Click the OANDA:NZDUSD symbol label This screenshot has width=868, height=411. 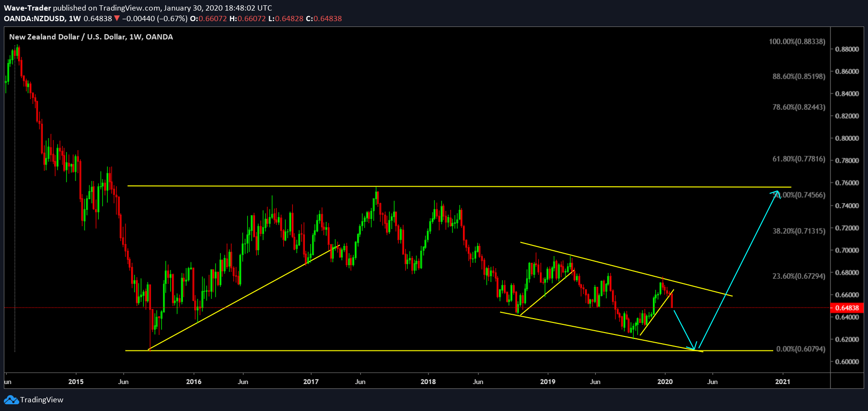35,19
